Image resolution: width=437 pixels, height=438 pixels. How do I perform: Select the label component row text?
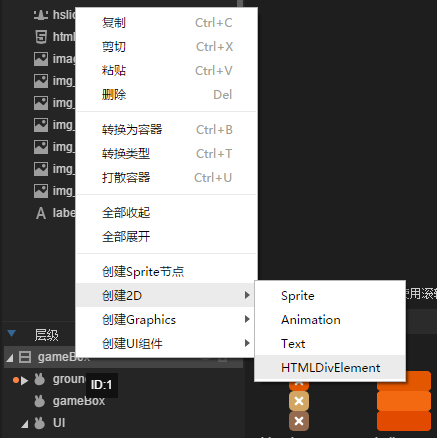pos(64,213)
